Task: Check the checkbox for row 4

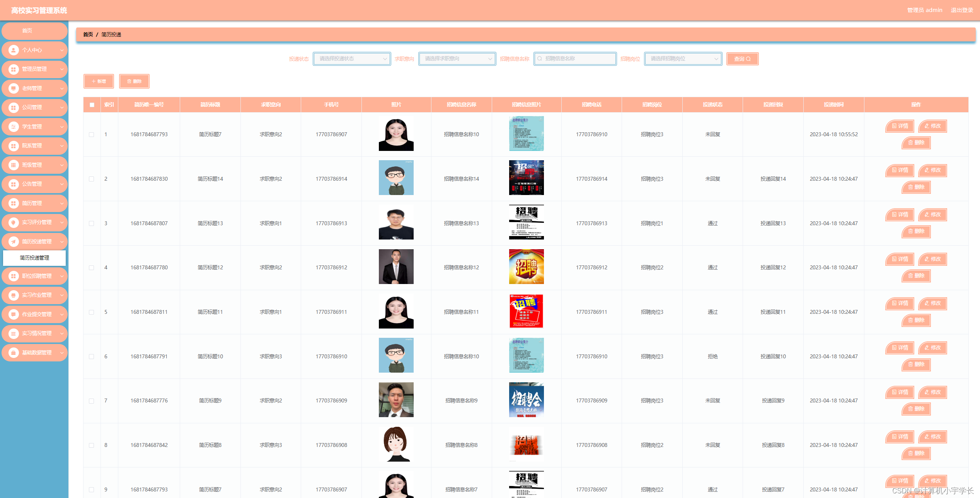Action: coord(92,268)
